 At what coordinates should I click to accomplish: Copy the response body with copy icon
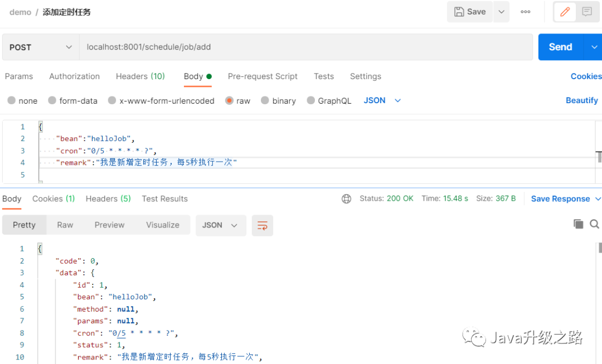[578, 224]
